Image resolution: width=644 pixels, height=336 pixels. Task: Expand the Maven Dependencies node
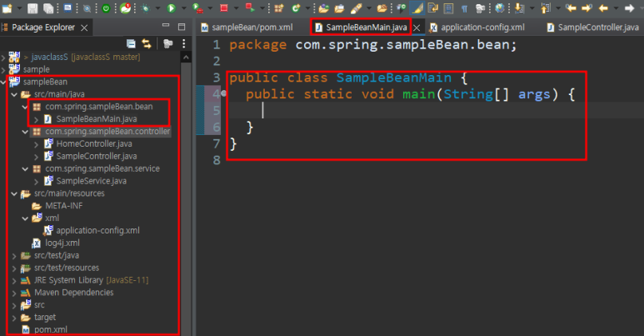point(14,293)
